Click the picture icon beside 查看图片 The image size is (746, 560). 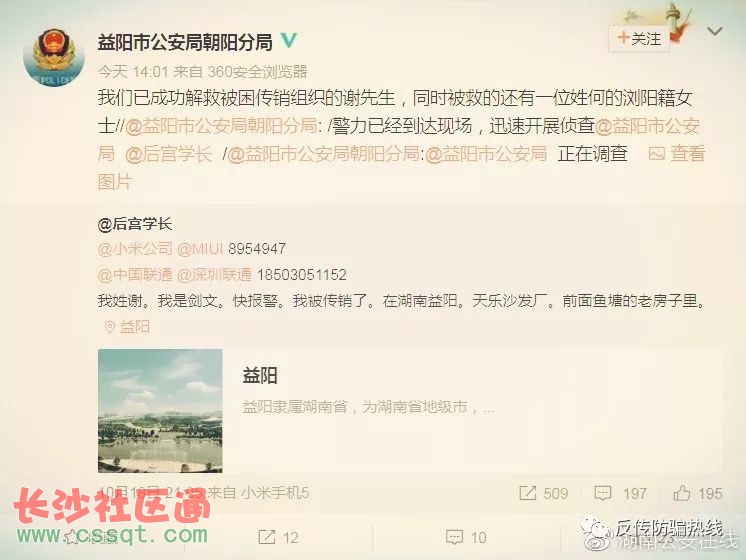(657, 154)
